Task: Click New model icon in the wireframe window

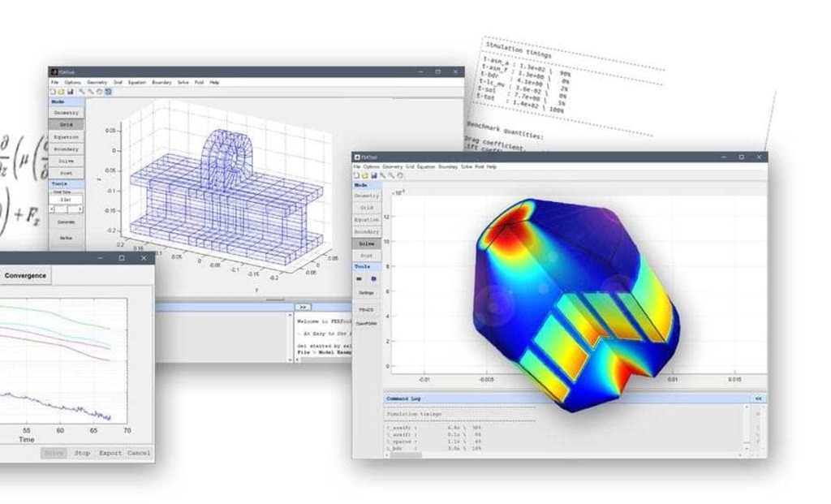Action: tap(54, 92)
